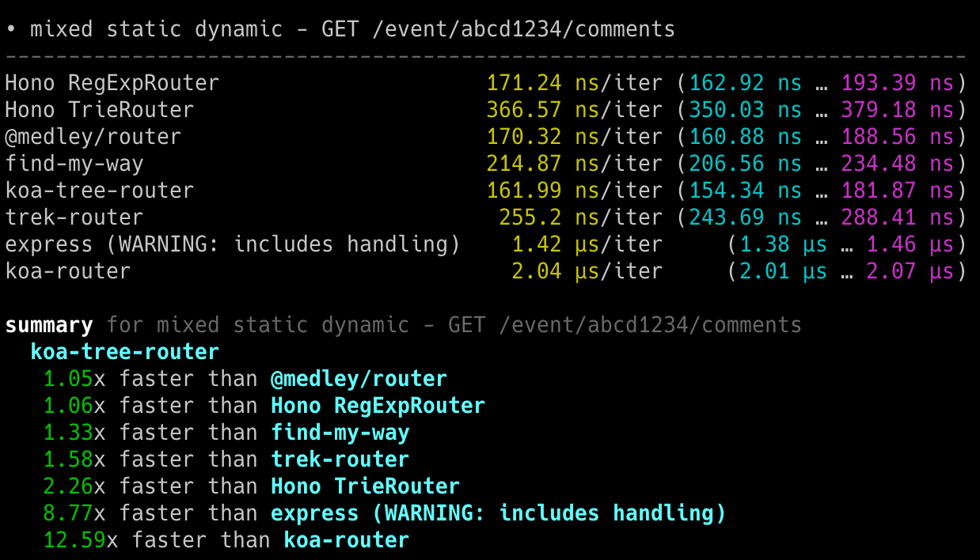
Task: Click find-my-way in the summary comparison list
Action: (340, 433)
